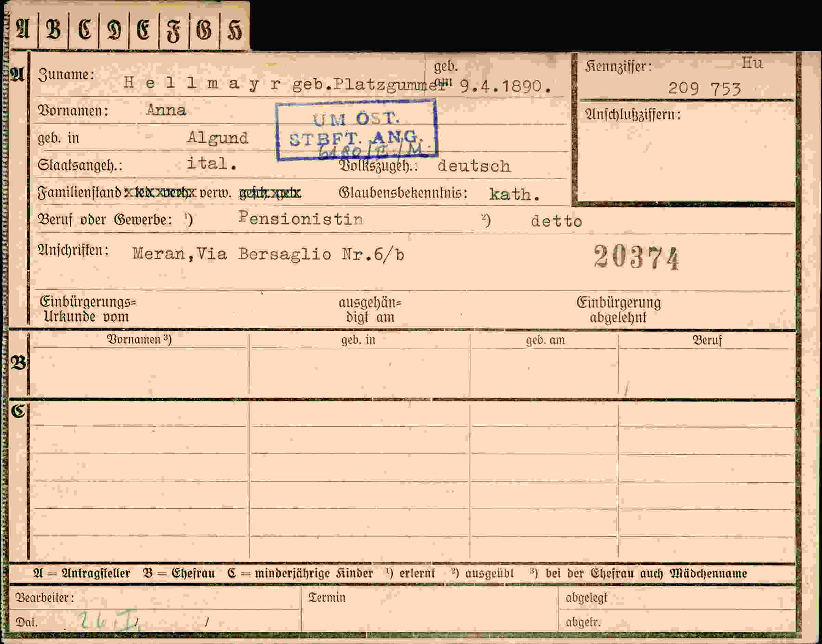This screenshot has height=644, width=822.
Task: Click the legend entry "C = minderjährige Kinder"
Action: [300, 573]
